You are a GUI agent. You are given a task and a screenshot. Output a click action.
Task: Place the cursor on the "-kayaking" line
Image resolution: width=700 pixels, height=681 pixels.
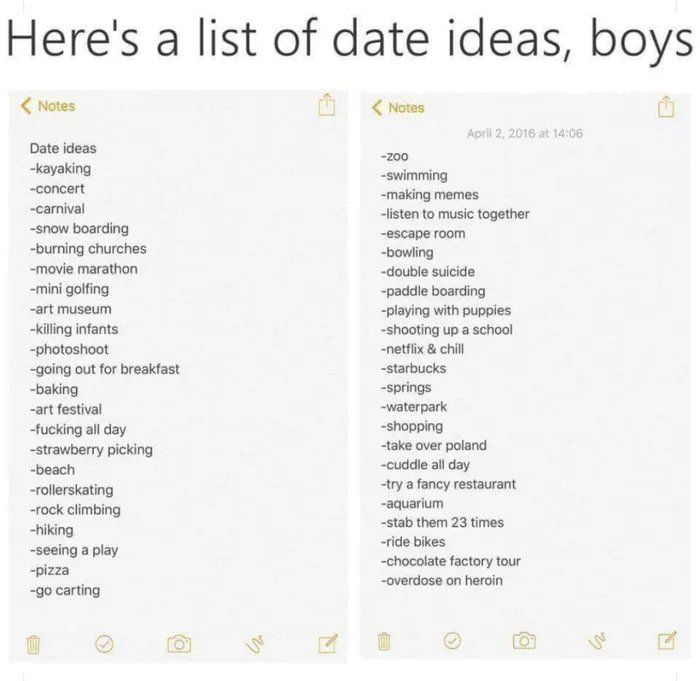coord(60,168)
